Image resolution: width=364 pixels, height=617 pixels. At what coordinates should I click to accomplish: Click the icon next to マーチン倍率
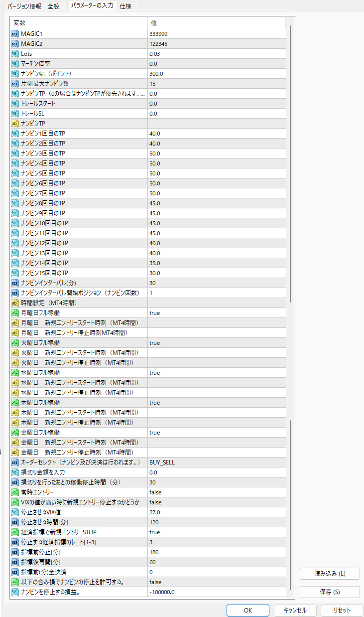coord(14,64)
